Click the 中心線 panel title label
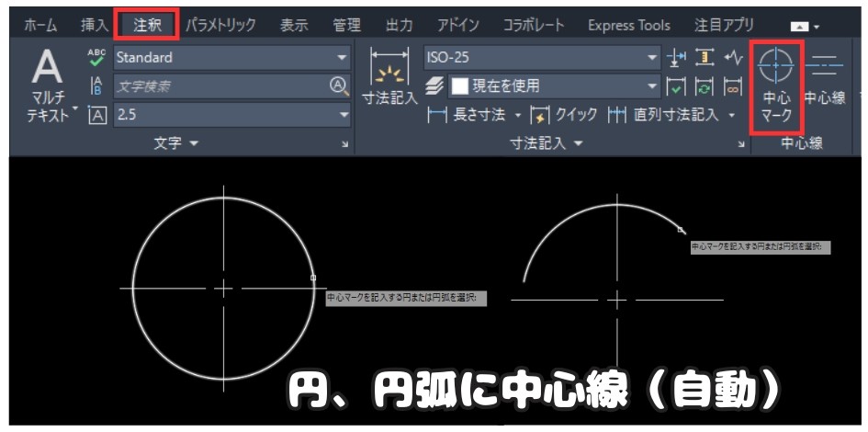This screenshot has height=432, width=868. click(802, 143)
